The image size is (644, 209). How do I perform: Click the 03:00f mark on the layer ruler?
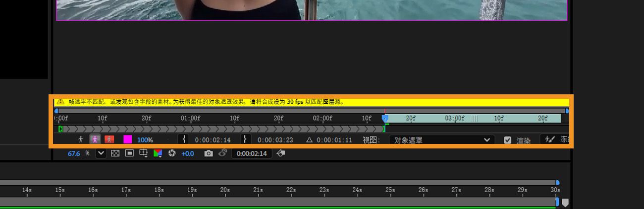coord(455,118)
